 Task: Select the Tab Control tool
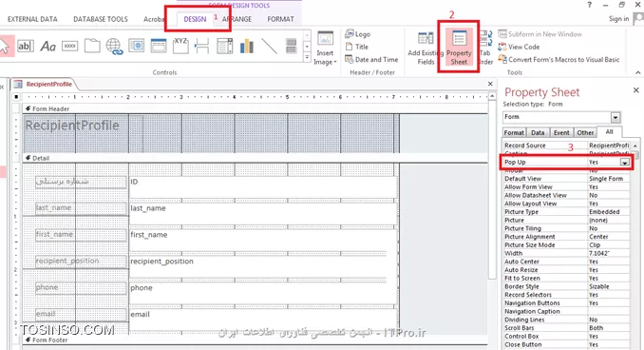(x=92, y=46)
